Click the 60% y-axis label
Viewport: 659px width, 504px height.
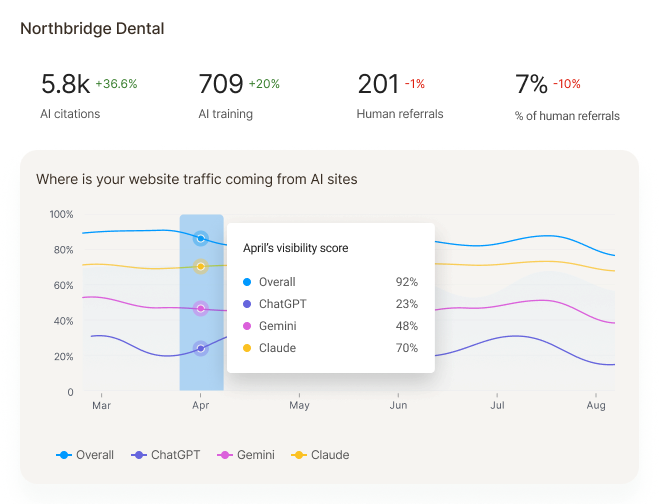pos(63,286)
